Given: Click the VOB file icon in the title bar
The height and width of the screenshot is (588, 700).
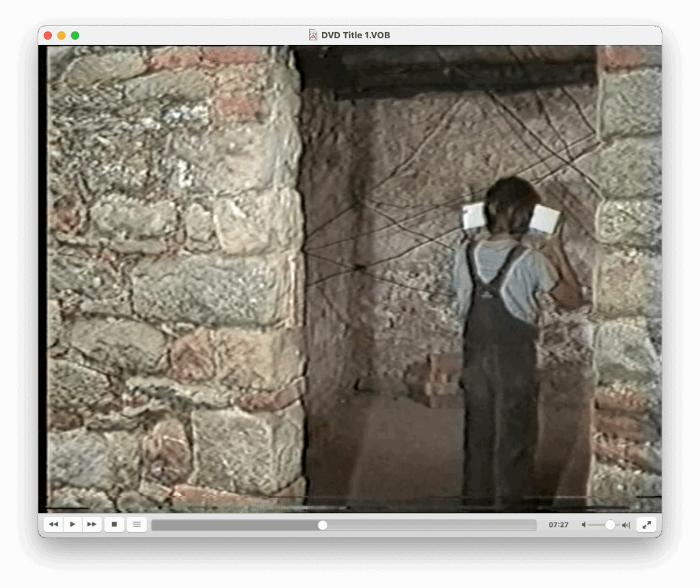Looking at the screenshot, I should point(313,35).
